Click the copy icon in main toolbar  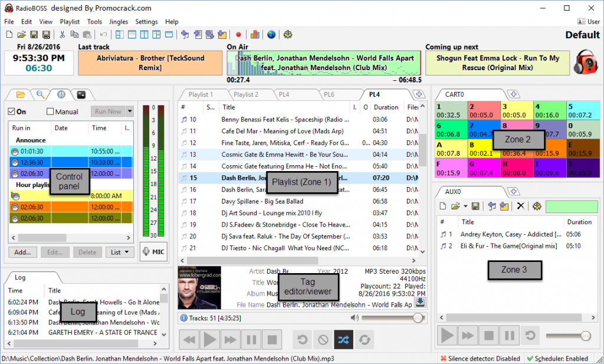74,35
